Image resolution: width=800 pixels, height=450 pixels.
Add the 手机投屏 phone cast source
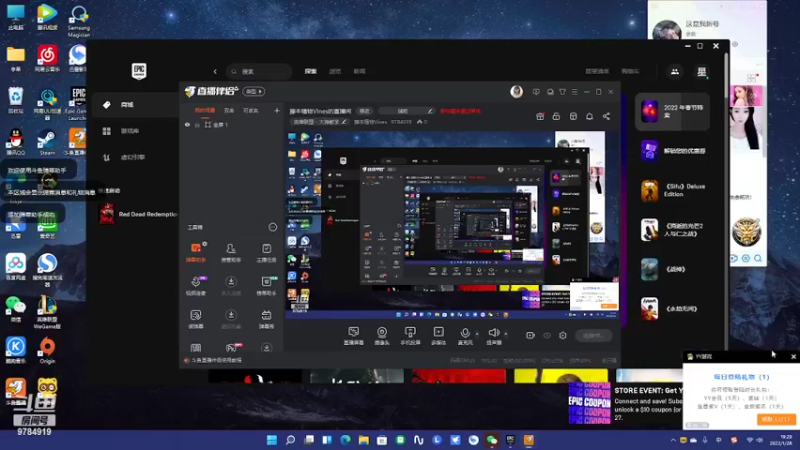410,336
